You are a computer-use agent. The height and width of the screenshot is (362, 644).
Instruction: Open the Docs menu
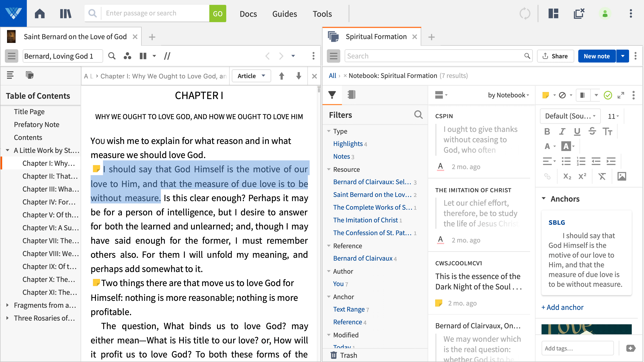(x=248, y=14)
